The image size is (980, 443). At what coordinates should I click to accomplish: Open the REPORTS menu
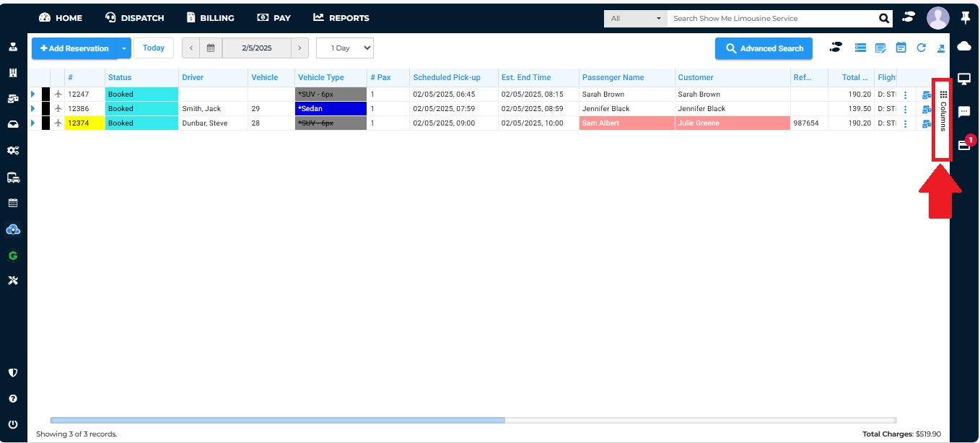pyautogui.click(x=341, y=18)
